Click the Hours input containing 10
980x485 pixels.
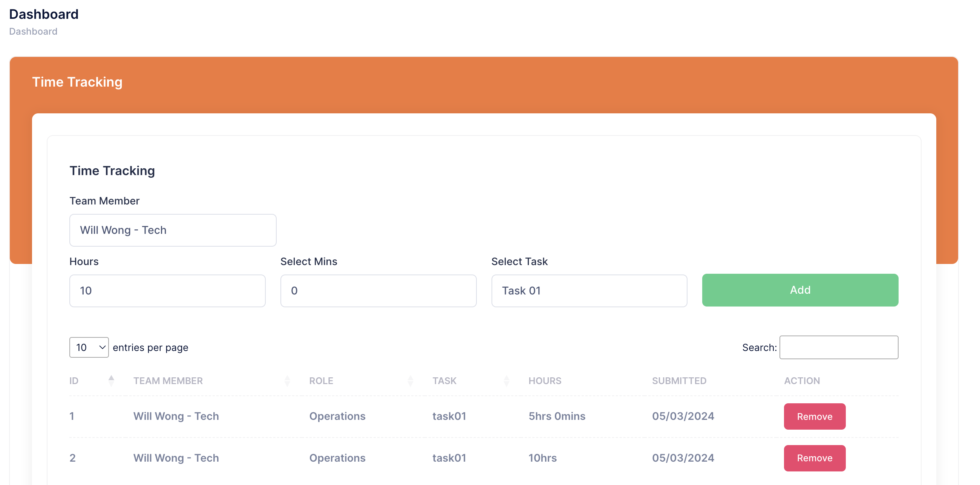tap(167, 290)
